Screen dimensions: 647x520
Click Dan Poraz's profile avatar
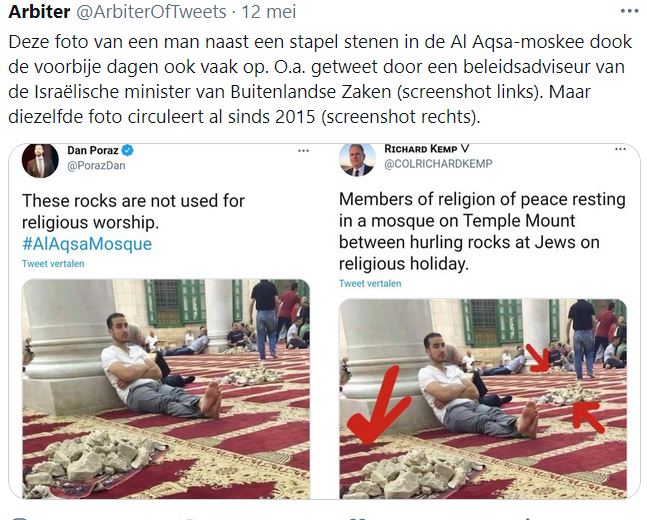coord(40,161)
